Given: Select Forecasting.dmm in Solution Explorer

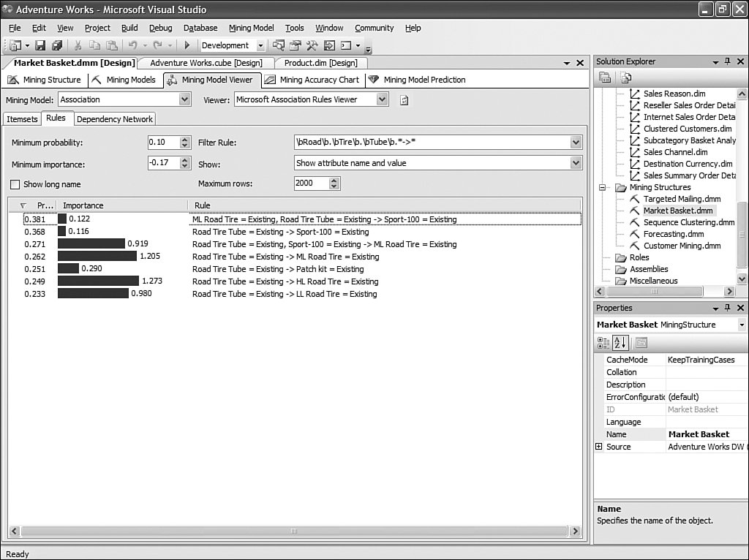Looking at the screenshot, I should (673, 234).
